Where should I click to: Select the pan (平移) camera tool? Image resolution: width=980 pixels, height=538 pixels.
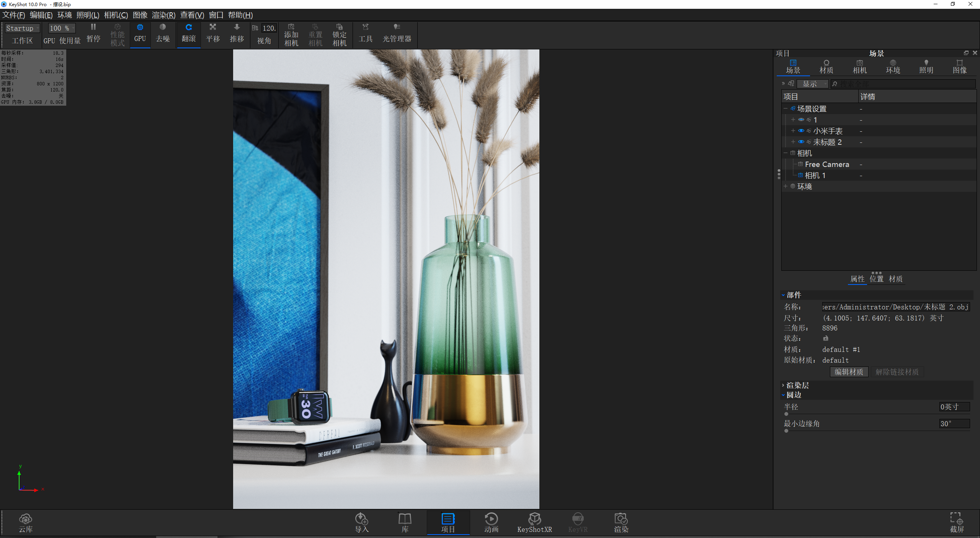tap(213, 34)
